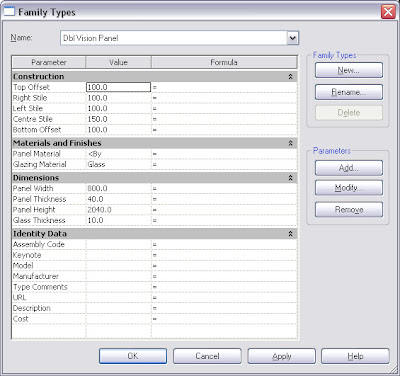Click the Model value cell
Viewport: 400px width, 376px height.
118,266
